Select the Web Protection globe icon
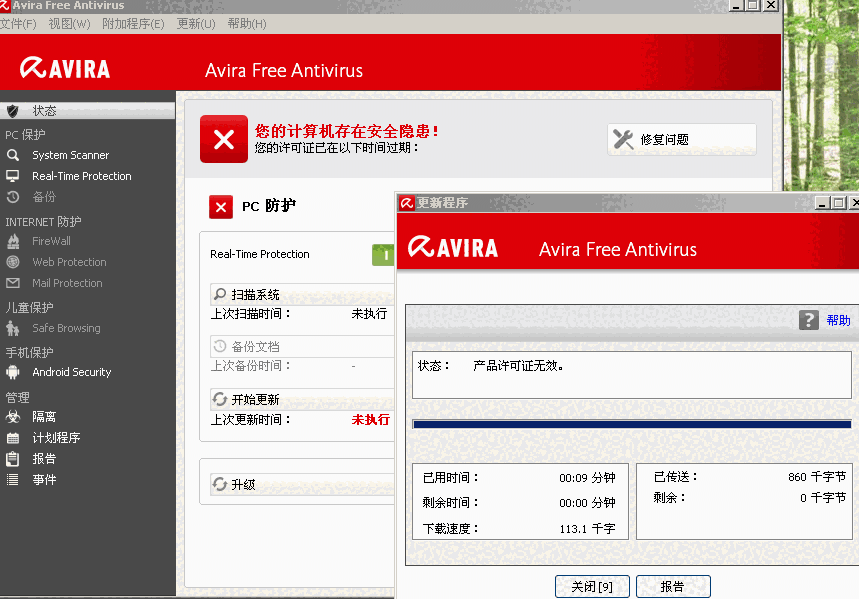Image resolution: width=859 pixels, height=599 pixels. tap(13, 262)
